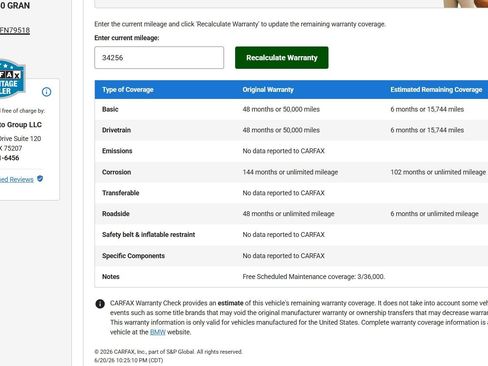Screen dimensions: 488x366
Task: Click the Type of Coverage column header
Action: (128, 90)
